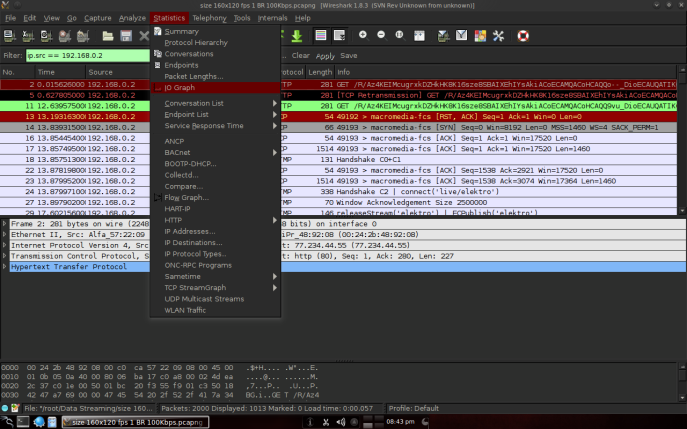Expand the Hypertext Transfer Protocol tree row

(x=4, y=266)
